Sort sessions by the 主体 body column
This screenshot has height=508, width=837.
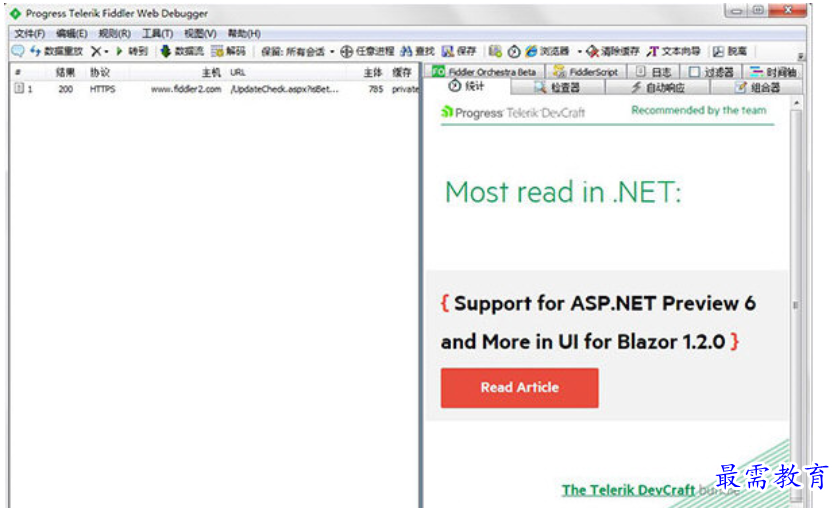pyautogui.click(x=373, y=72)
